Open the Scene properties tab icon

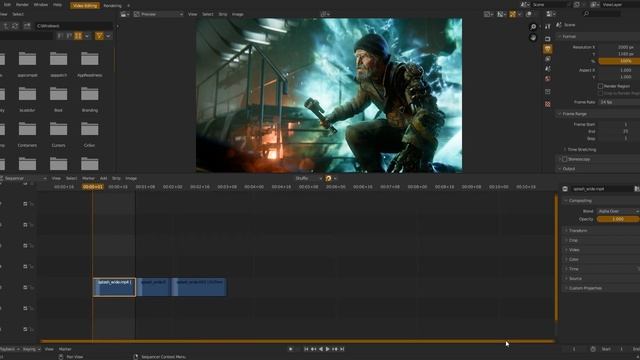coord(548,69)
